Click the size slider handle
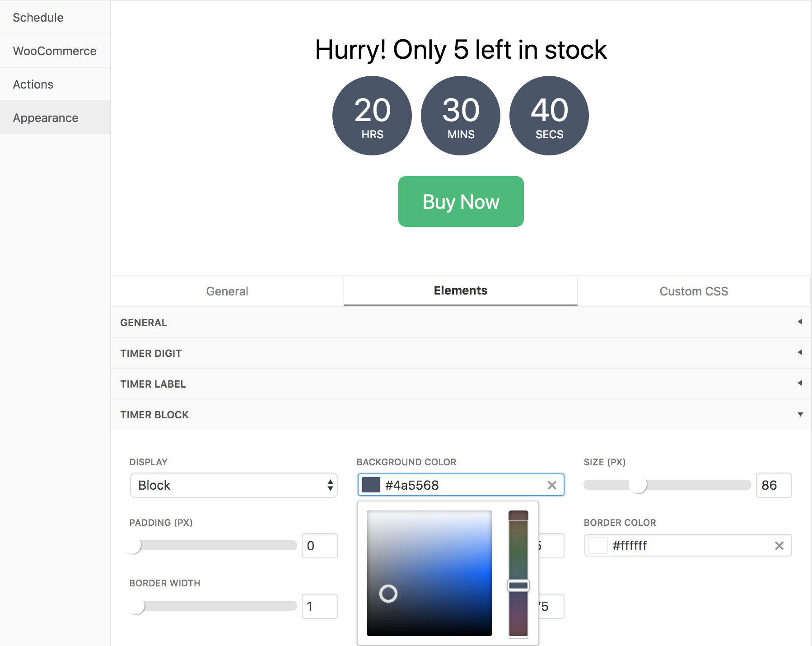Screen dimensions: 812x646 point(638,485)
